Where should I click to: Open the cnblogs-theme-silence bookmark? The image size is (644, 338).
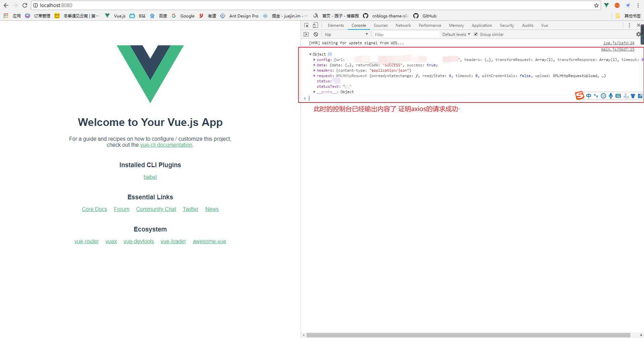386,16
